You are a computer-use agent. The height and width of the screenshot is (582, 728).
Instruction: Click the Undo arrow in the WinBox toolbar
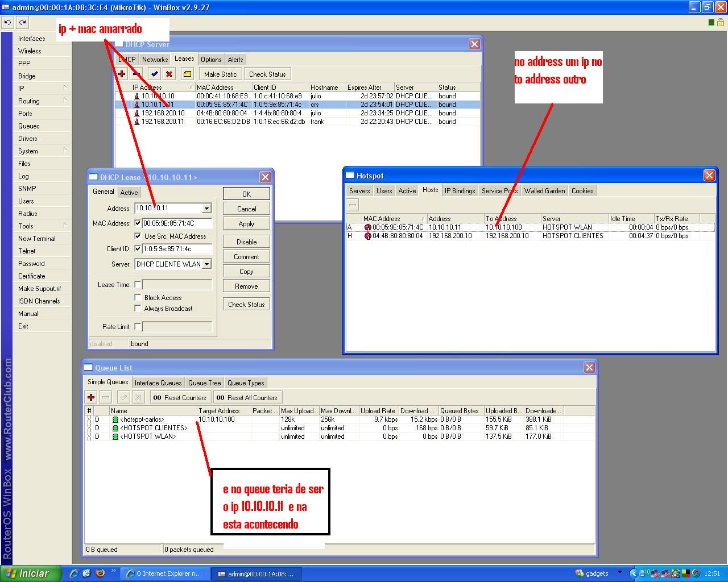[7, 22]
